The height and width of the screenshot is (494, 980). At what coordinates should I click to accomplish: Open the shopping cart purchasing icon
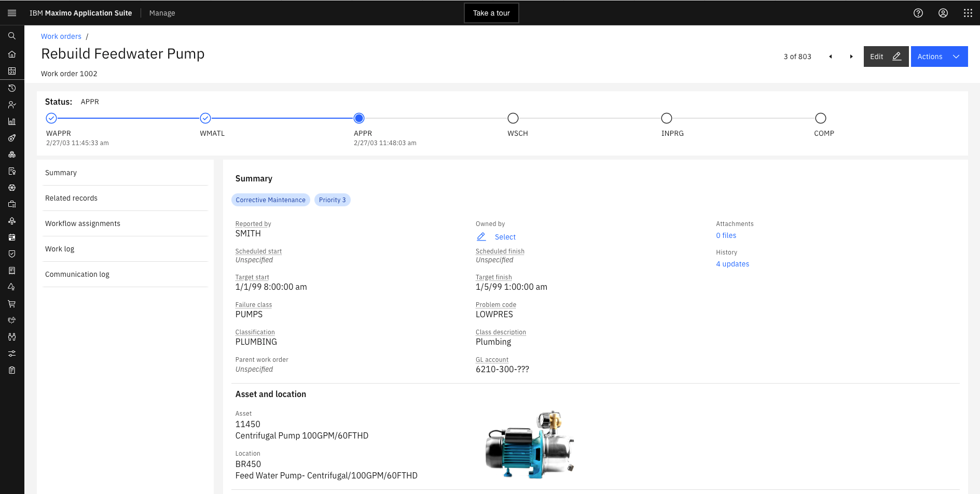(12, 304)
